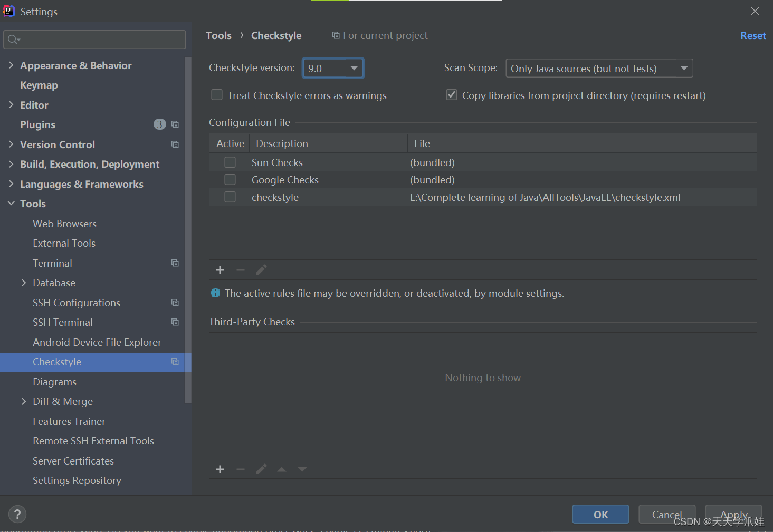Image resolution: width=773 pixels, height=532 pixels.
Task: Open Features Trainer settings
Action: 69,421
